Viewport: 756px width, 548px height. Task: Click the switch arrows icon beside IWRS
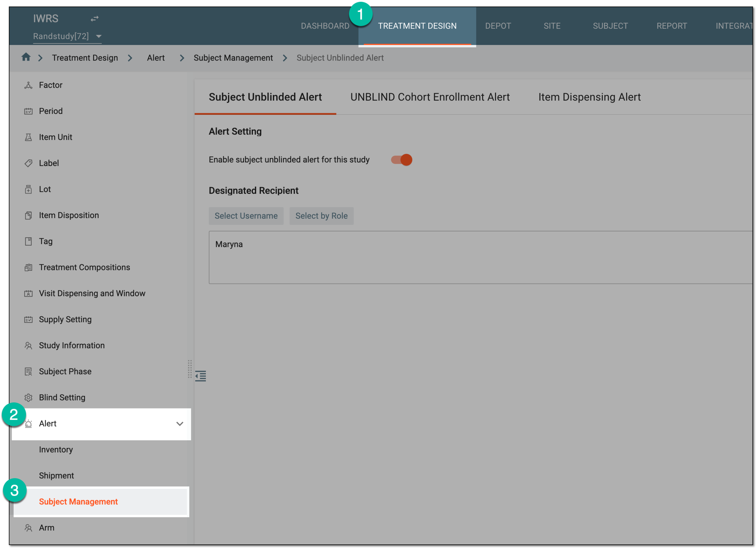(x=95, y=19)
